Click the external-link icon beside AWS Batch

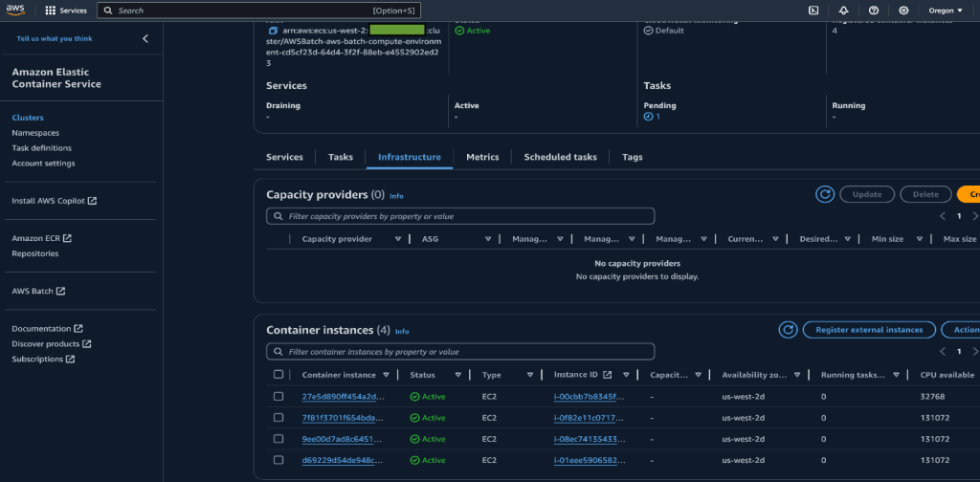pyautogui.click(x=60, y=291)
